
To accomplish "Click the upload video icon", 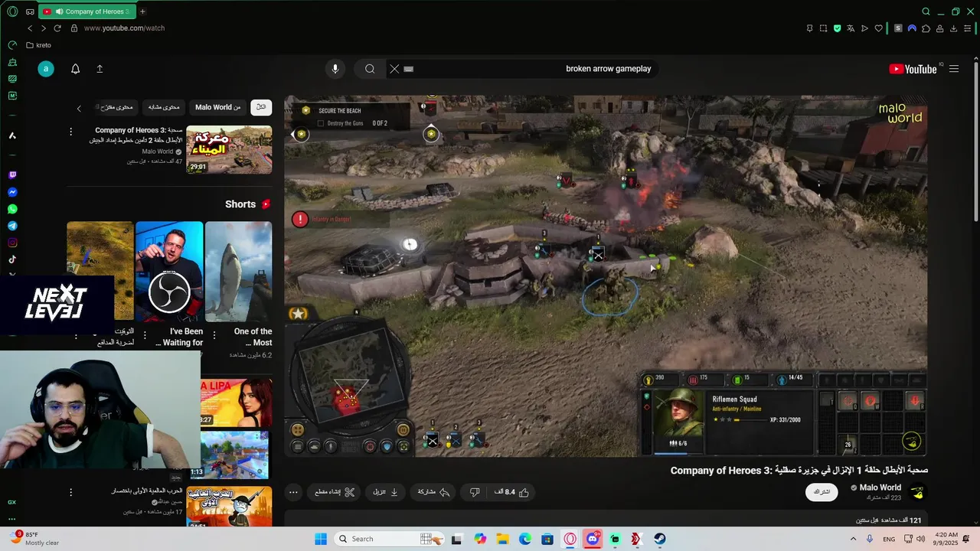I will coord(100,69).
